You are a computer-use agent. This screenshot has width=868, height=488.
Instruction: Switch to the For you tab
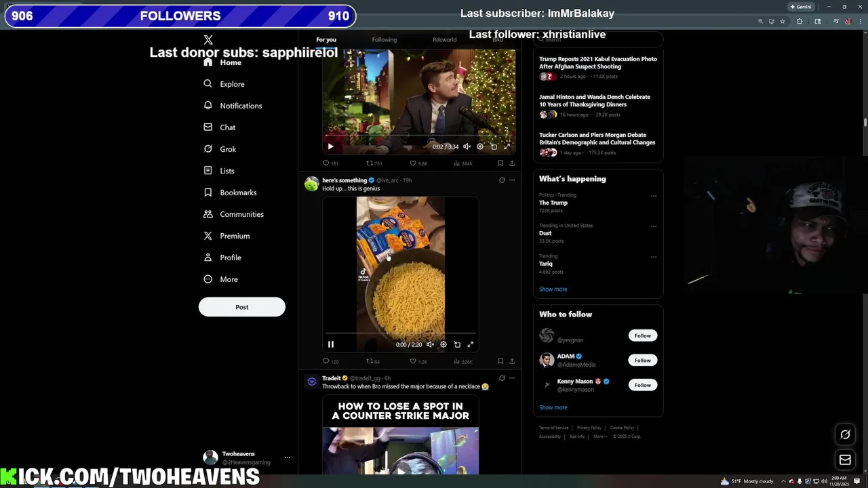click(326, 40)
